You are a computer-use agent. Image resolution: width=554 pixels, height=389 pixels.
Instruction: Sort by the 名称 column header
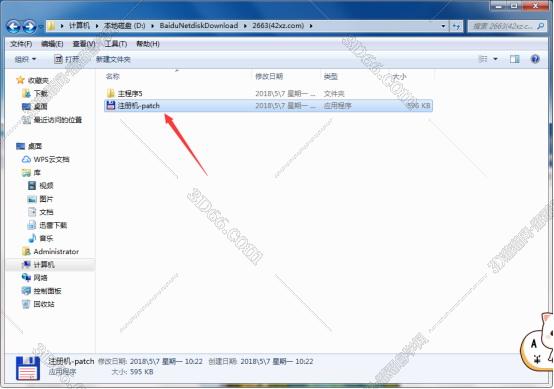click(113, 76)
